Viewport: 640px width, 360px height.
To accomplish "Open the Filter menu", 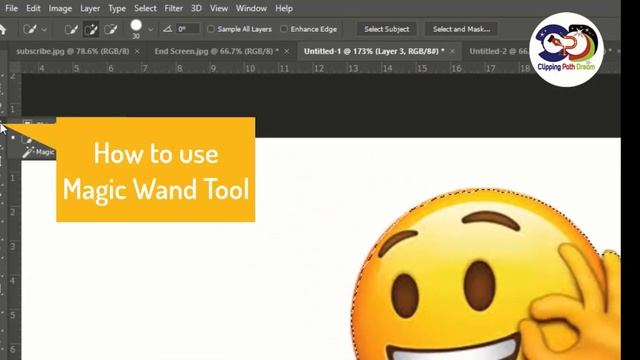I will 173,8.
